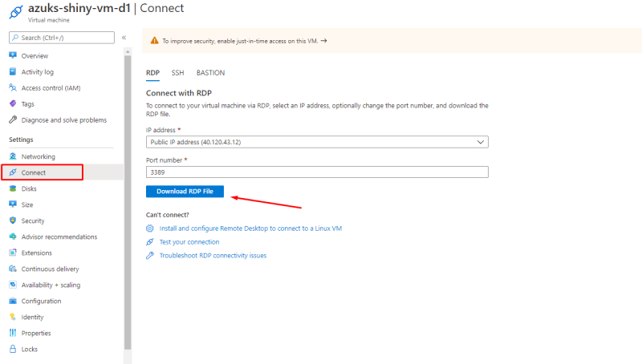Open Security in the Settings list
The image size is (642, 364).
(33, 220)
